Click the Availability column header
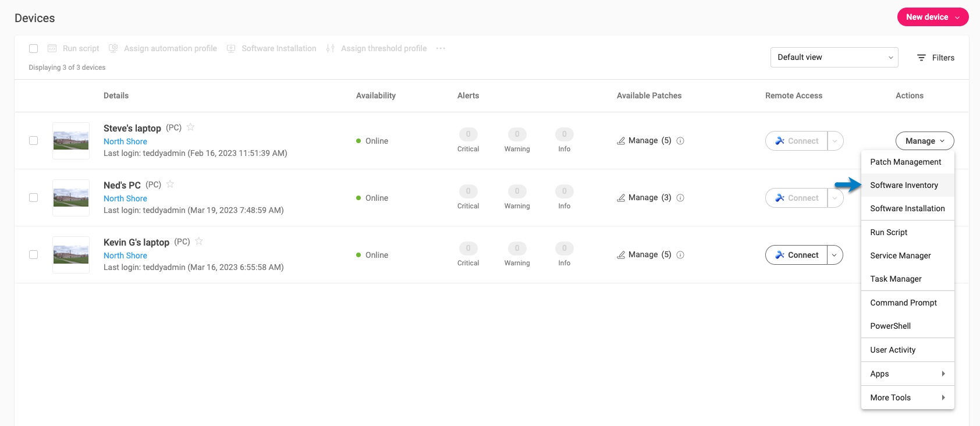Viewport: 980px width, 426px height. click(376, 95)
